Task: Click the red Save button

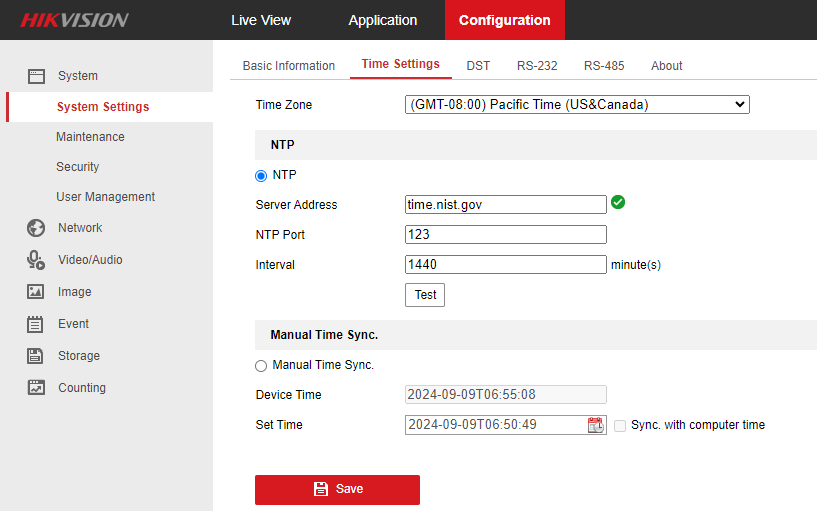Action: tap(337, 489)
